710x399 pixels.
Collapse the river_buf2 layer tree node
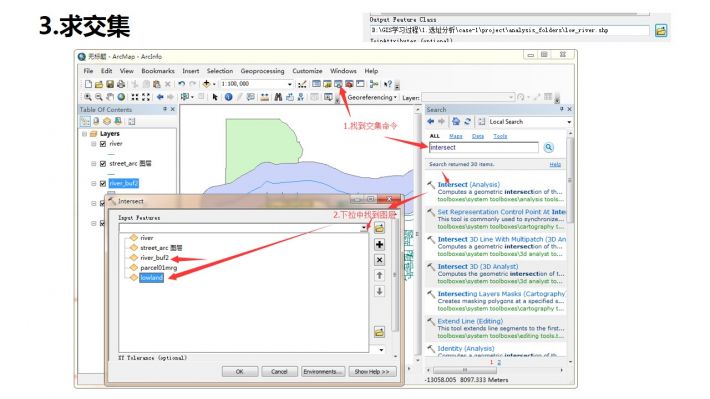tap(94, 184)
